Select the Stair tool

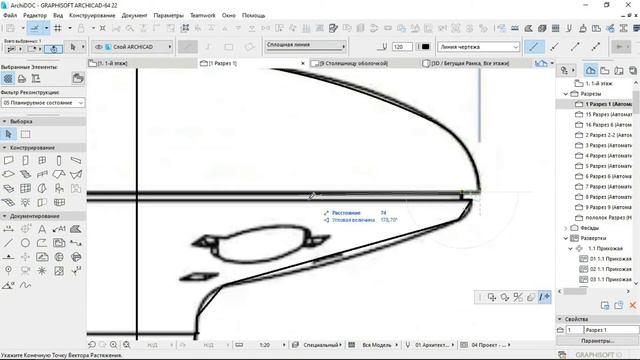(25, 174)
